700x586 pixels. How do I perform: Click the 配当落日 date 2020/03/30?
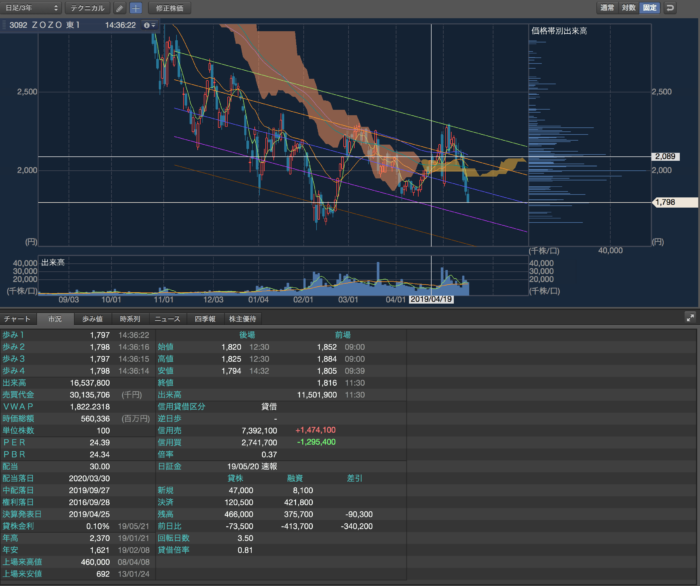[89, 478]
